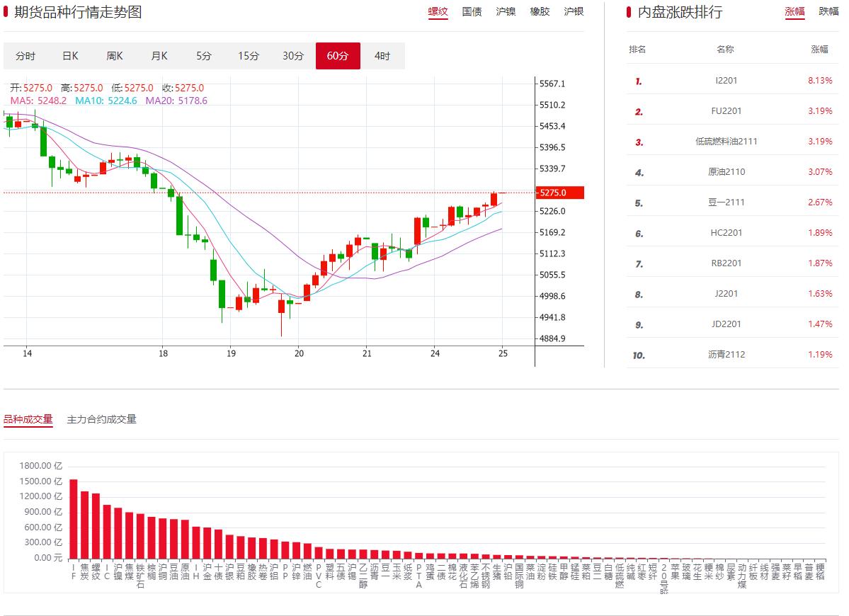Click 原油2110 ranking entry
This screenshot has height=616, width=849.
[726, 172]
